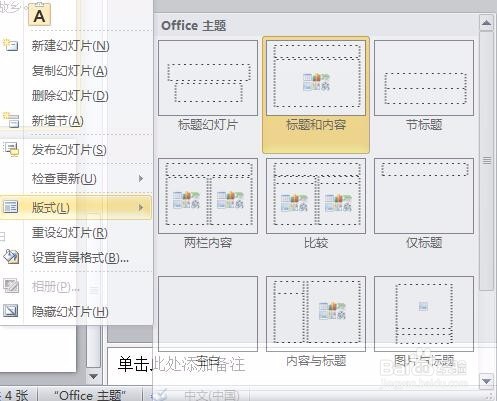Click the publish slides icon beside 发布幻灯片

(x=11, y=149)
